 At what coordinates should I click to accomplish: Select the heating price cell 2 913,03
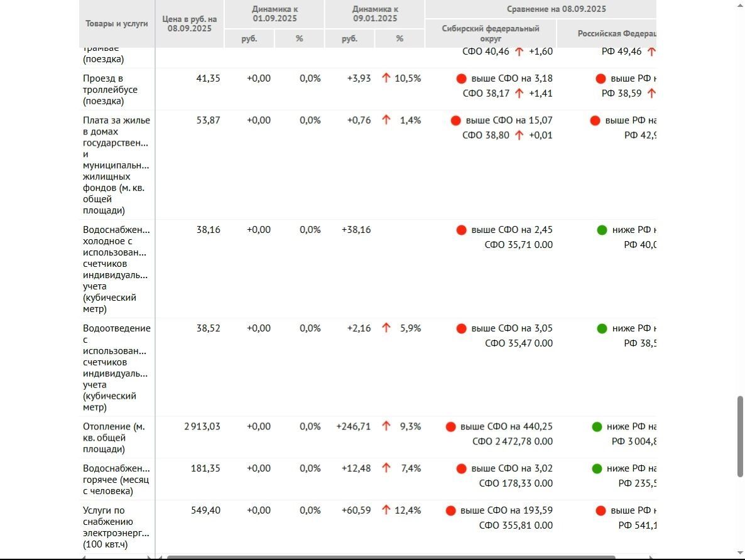[202, 427]
